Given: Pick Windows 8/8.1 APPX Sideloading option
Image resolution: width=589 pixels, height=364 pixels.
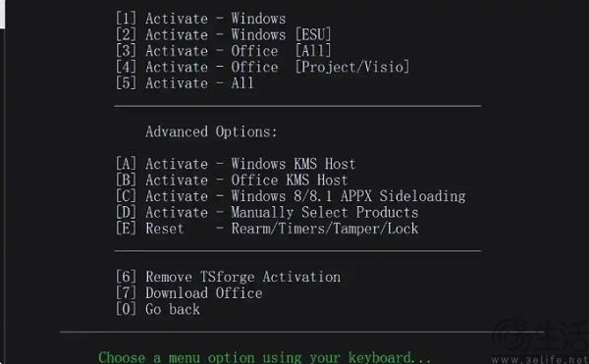Looking at the screenshot, I should point(291,196).
